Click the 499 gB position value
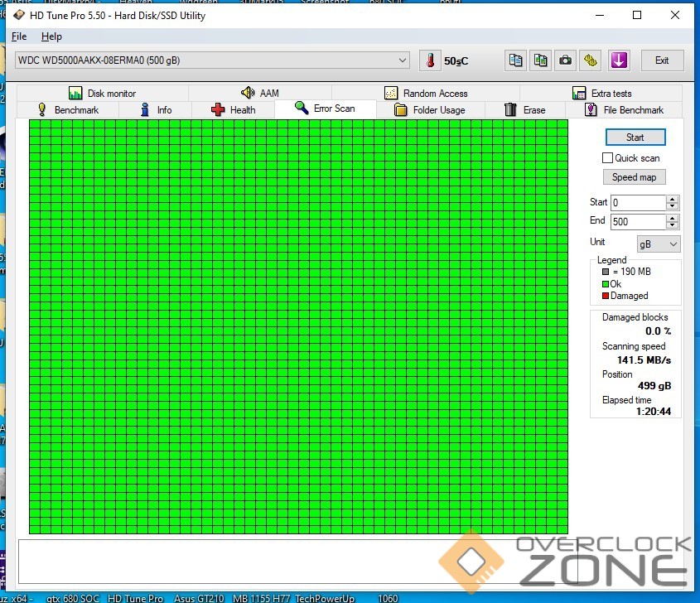The height and width of the screenshot is (603, 700). pos(654,386)
